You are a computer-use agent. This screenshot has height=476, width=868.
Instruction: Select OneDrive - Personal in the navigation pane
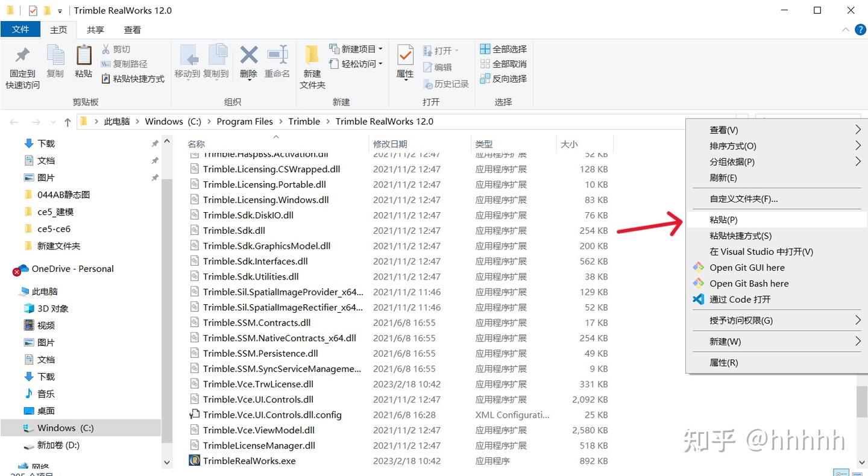click(x=72, y=269)
